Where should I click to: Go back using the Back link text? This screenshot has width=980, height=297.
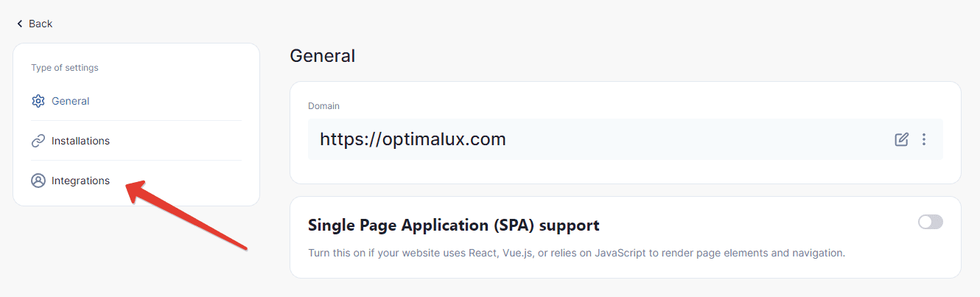pyautogui.click(x=41, y=24)
